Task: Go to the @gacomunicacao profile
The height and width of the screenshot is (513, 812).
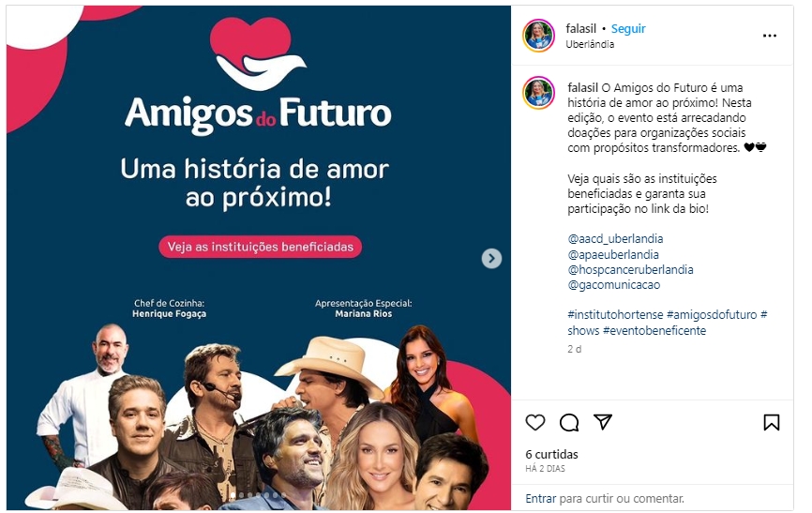Action: pos(613,284)
